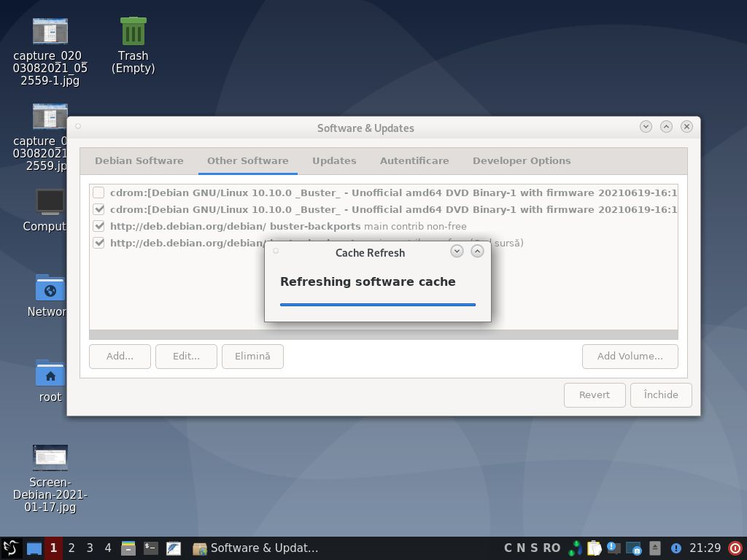Image resolution: width=747 pixels, height=560 pixels.
Task: Open the screenshot tool tray icon
Action: [x=634, y=548]
